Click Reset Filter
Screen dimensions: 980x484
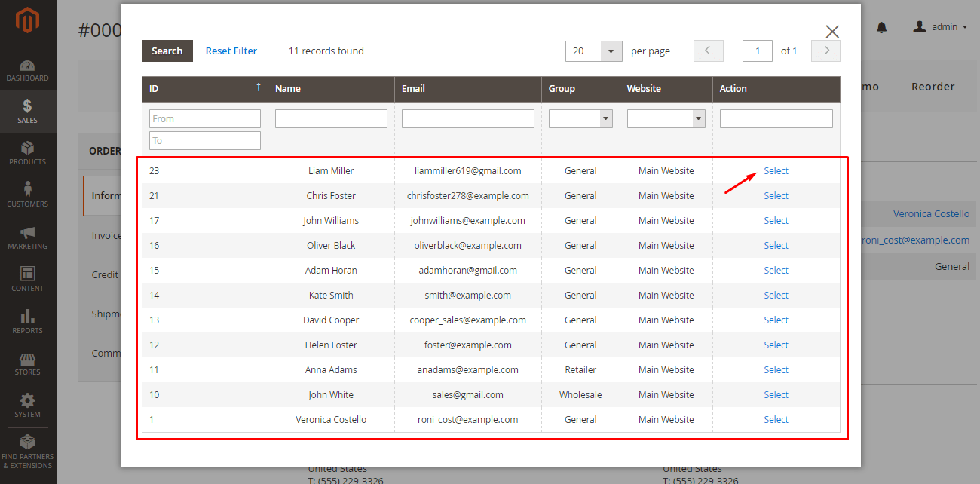click(231, 51)
